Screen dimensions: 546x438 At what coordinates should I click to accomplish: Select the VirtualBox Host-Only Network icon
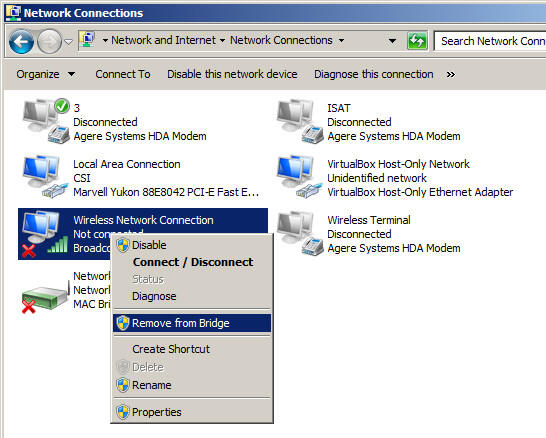pos(299,177)
